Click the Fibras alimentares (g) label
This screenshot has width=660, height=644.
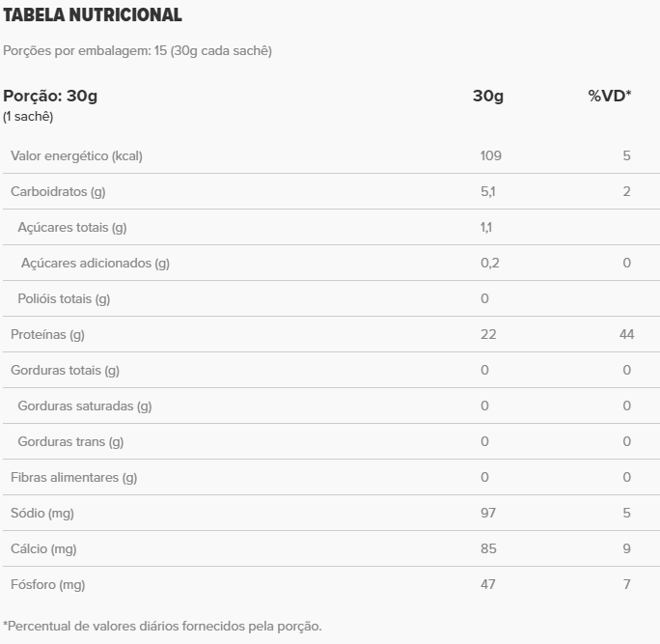coord(73,477)
